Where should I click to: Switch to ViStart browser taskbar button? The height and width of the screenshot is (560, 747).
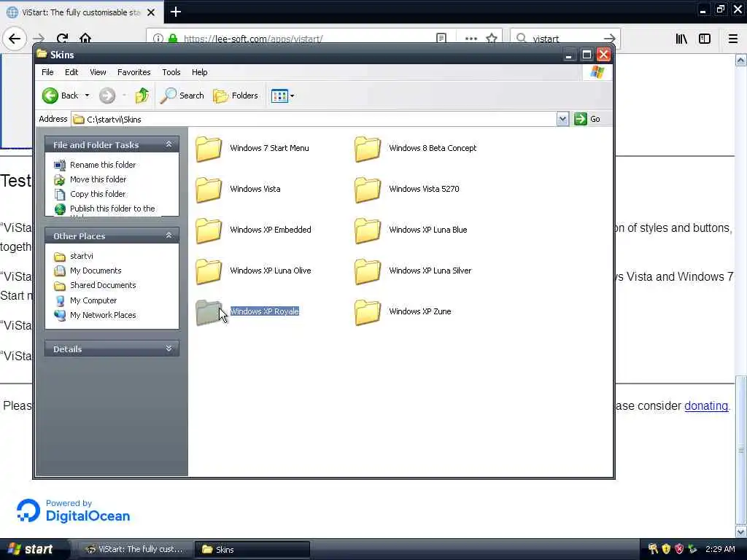click(x=135, y=550)
